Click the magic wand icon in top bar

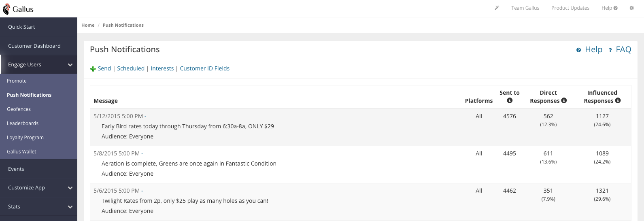pos(497,8)
